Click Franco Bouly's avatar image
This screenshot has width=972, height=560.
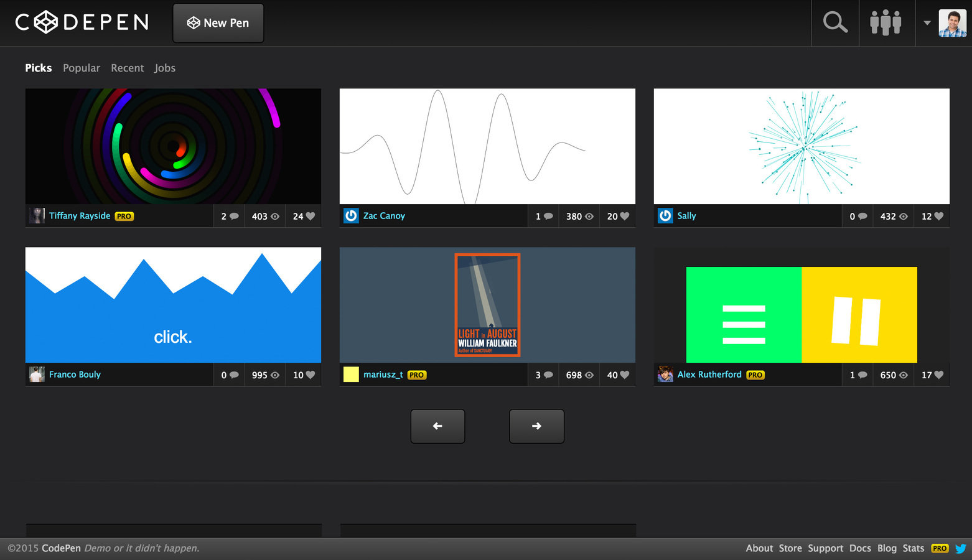37,375
